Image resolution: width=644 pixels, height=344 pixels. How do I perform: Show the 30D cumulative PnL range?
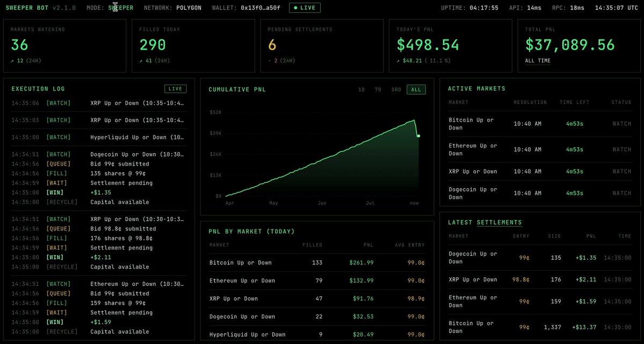click(x=396, y=90)
